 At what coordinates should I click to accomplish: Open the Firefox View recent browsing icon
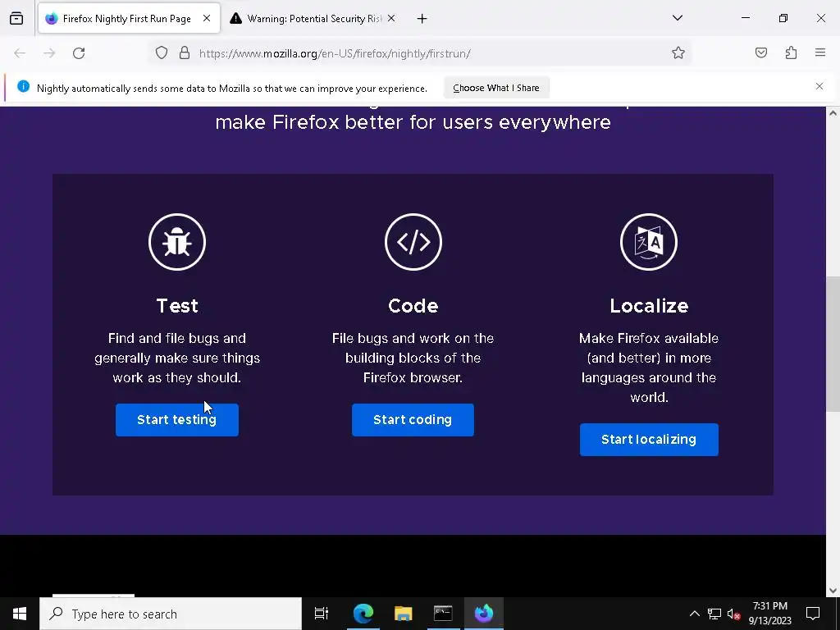point(16,19)
